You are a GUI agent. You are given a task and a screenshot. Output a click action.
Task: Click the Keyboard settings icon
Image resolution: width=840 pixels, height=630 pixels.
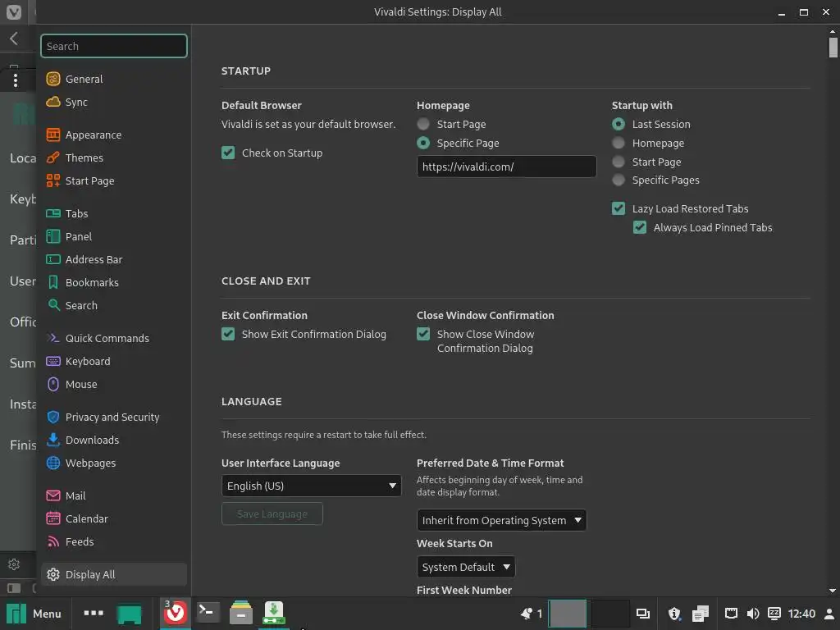pyautogui.click(x=53, y=362)
